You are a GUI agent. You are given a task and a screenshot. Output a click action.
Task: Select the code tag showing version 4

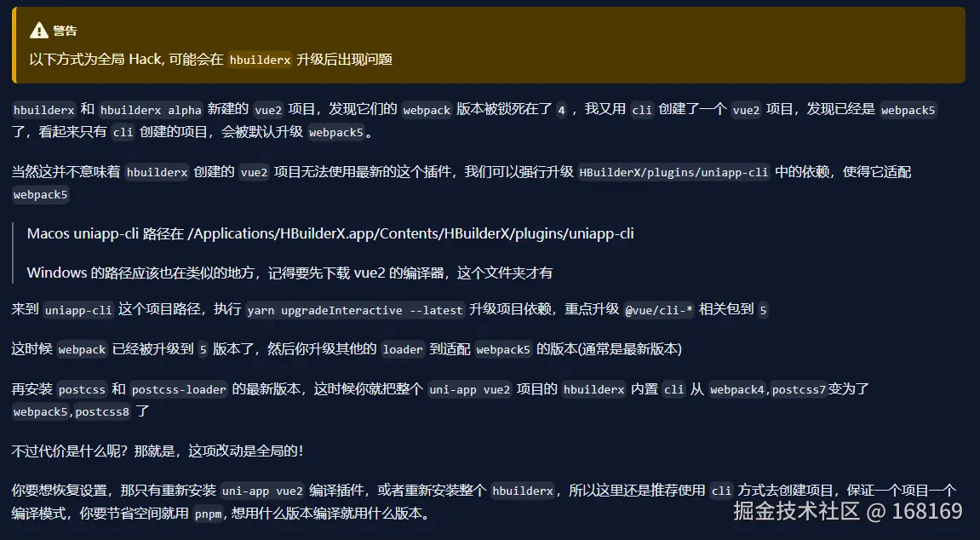560,109
